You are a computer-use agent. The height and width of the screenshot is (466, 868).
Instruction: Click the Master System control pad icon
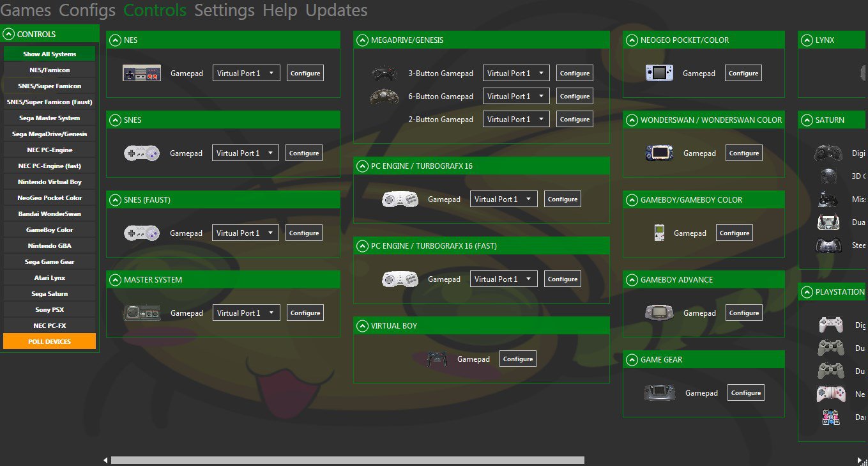pos(142,313)
